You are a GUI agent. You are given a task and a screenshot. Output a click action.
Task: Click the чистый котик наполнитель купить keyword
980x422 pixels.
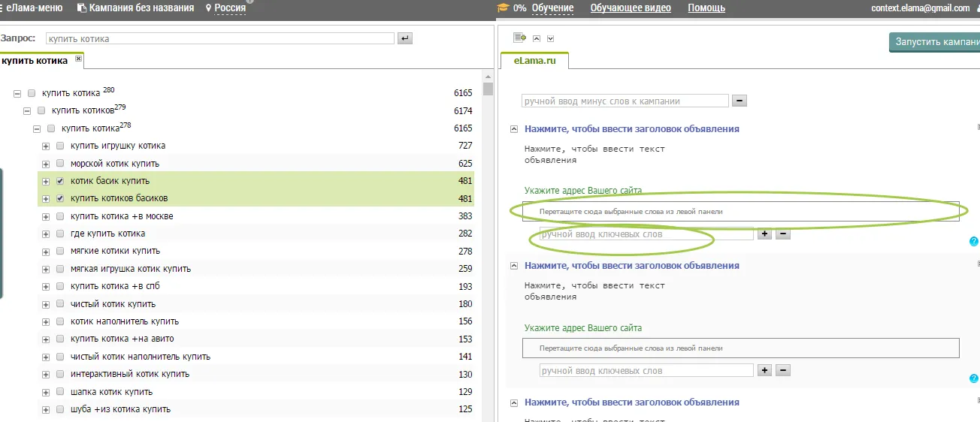tap(141, 357)
